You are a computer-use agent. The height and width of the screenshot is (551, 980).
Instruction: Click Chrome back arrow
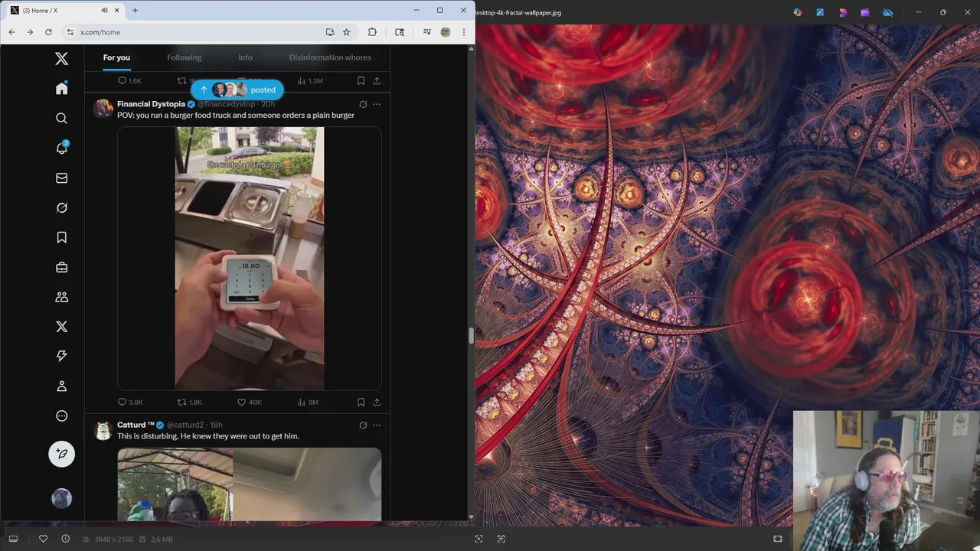(11, 32)
